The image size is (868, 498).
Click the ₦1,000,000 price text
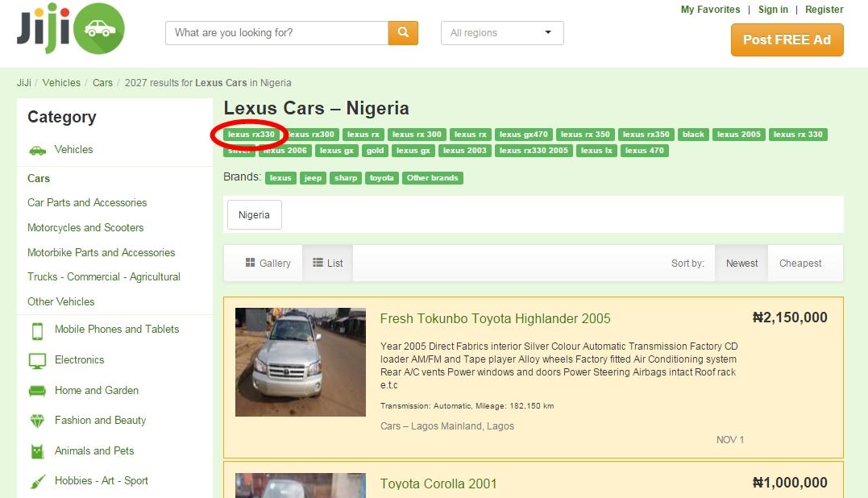click(790, 483)
